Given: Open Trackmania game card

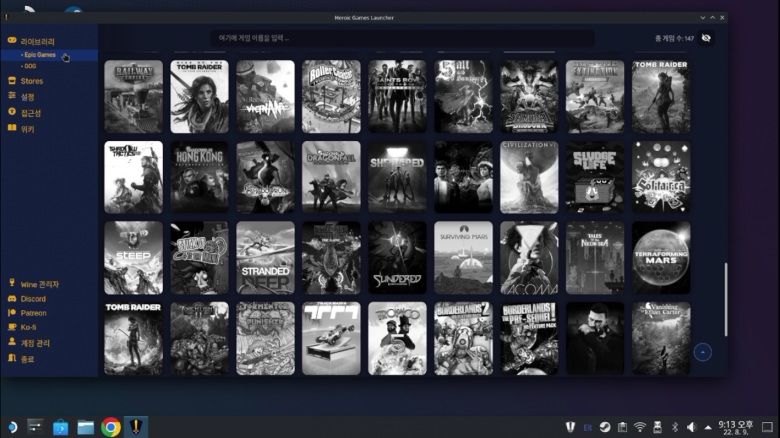Looking at the screenshot, I should (331, 338).
